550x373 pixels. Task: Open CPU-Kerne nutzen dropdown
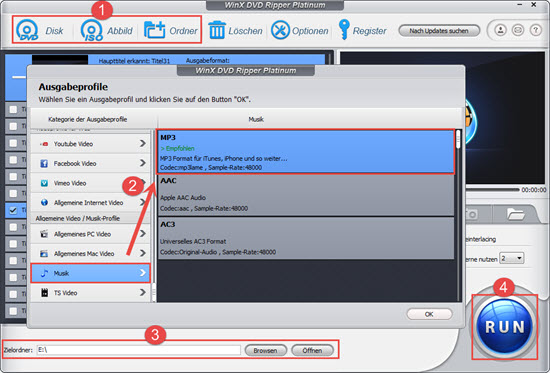click(512, 259)
